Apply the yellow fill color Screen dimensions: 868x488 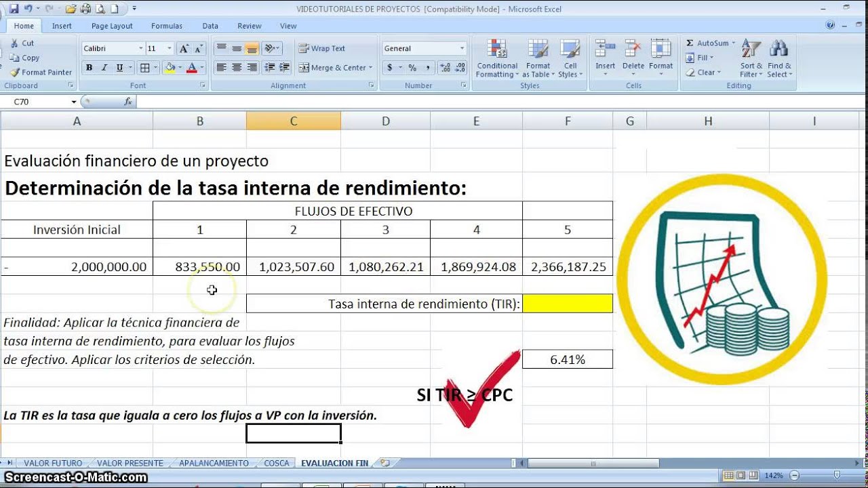tap(170, 68)
